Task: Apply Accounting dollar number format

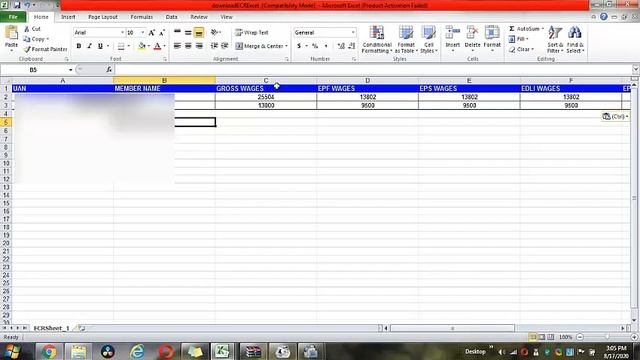Action: [x=299, y=46]
